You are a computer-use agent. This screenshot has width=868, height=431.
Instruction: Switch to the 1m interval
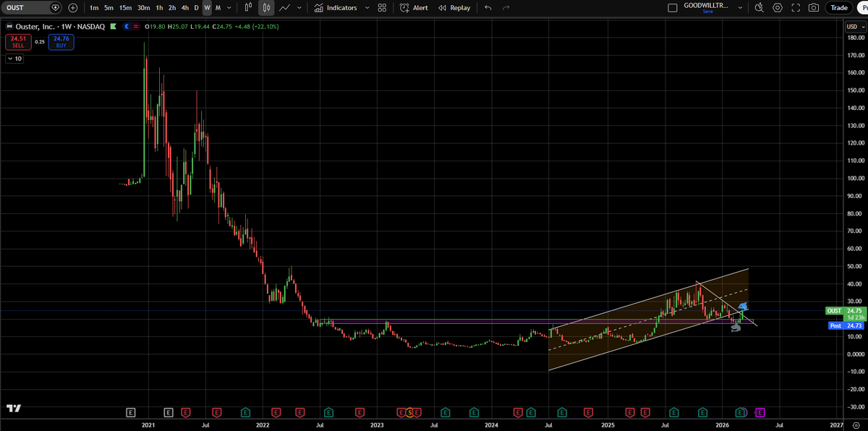pos(94,8)
